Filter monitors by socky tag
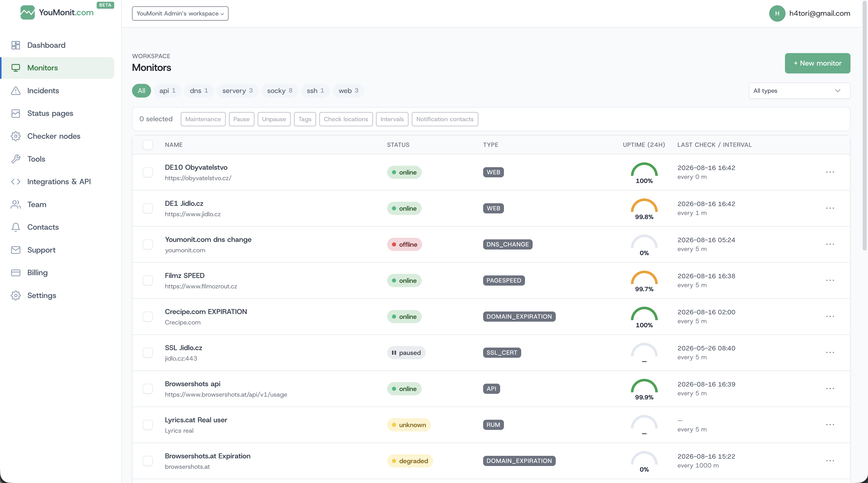This screenshot has height=483, width=868. [x=280, y=91]
